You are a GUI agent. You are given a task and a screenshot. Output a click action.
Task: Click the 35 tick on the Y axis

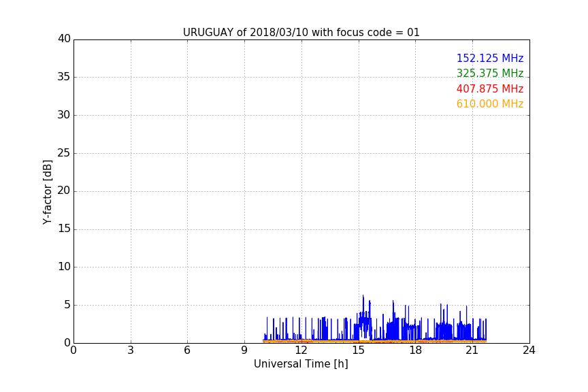point(64,77)
